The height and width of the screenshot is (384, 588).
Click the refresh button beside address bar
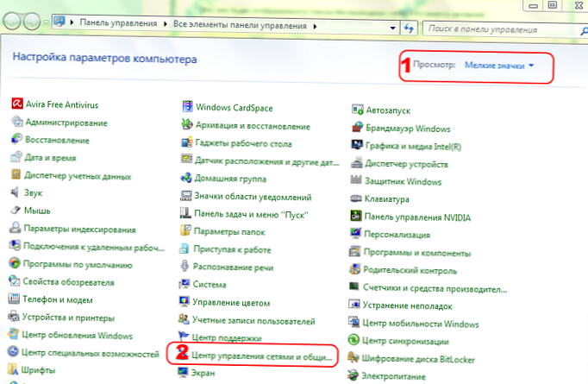tap(409, 28)
